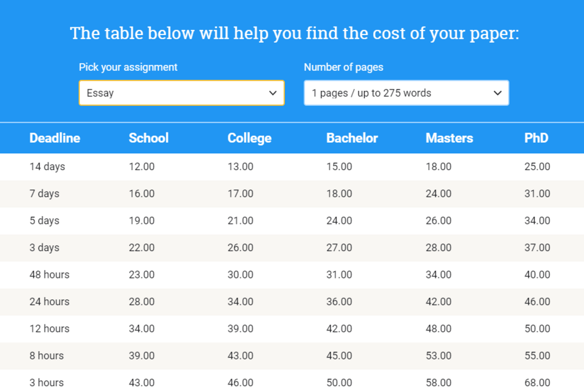Select the 3 days Bachelor price 27.00

[339, 248]
